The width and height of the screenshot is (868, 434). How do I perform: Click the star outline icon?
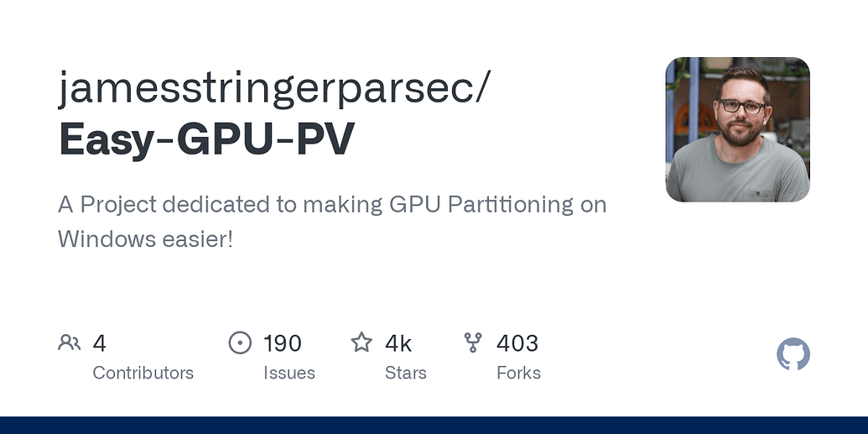coord(361,342)
